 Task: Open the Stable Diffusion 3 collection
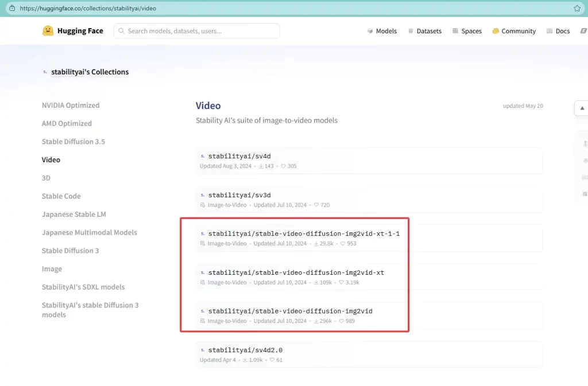(x=70, y=251)
